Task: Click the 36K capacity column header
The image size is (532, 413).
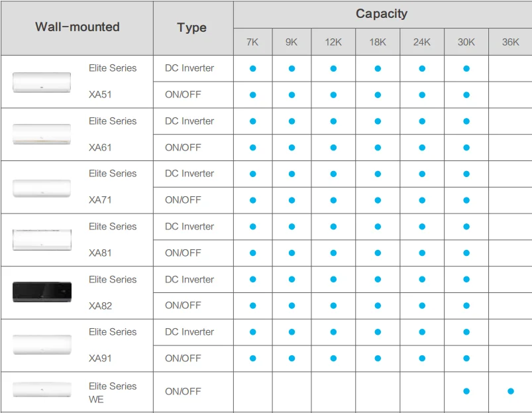Action: (511, 42)
